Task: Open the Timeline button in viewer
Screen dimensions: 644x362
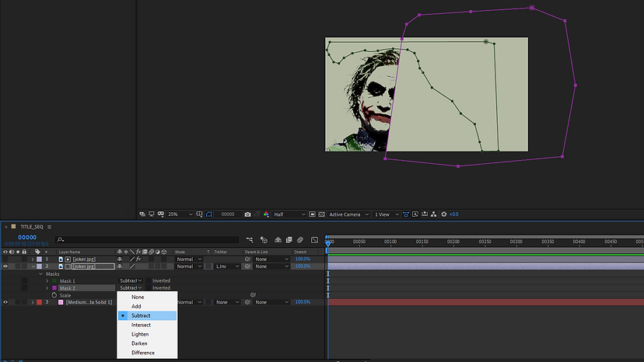Action: (425, 214)
